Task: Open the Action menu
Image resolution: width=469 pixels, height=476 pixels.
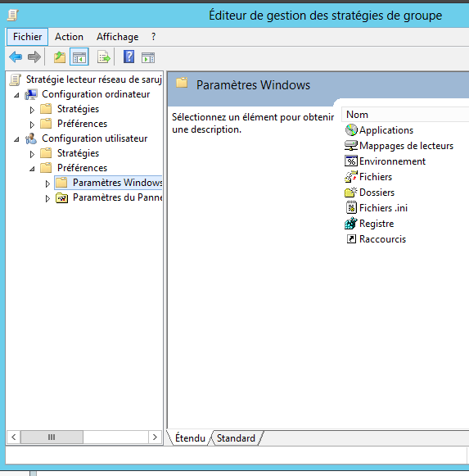Action: tap(69, 37)
